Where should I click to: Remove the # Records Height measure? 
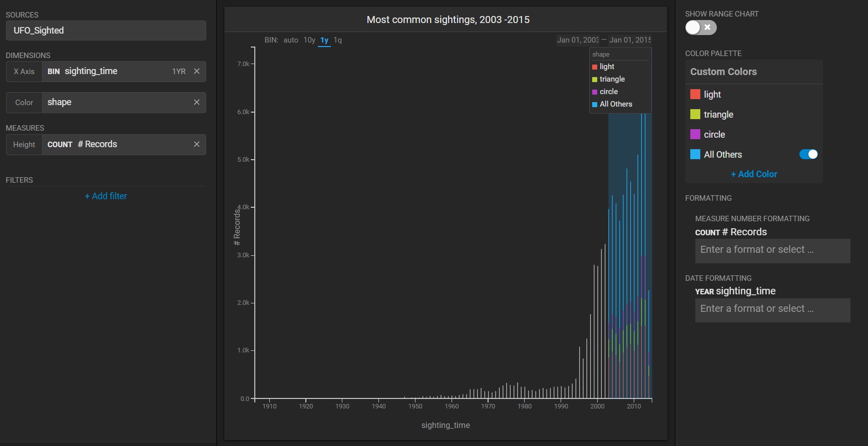[197, 144]
